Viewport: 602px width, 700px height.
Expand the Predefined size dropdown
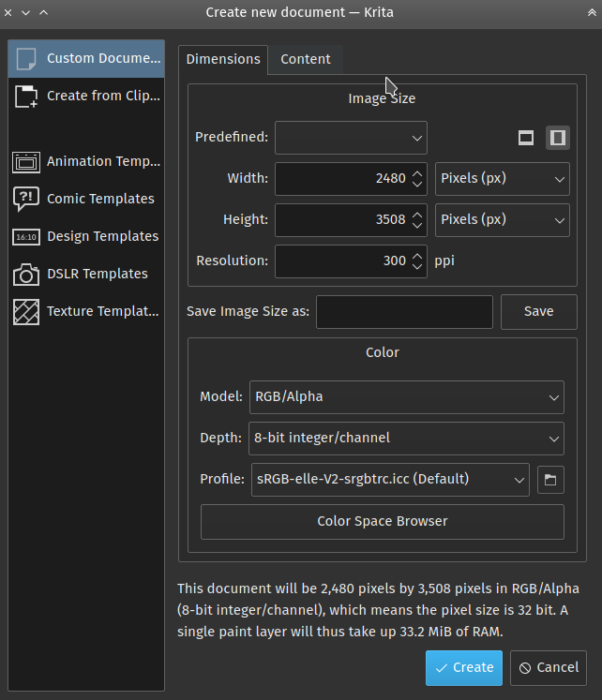click(351, 138)
